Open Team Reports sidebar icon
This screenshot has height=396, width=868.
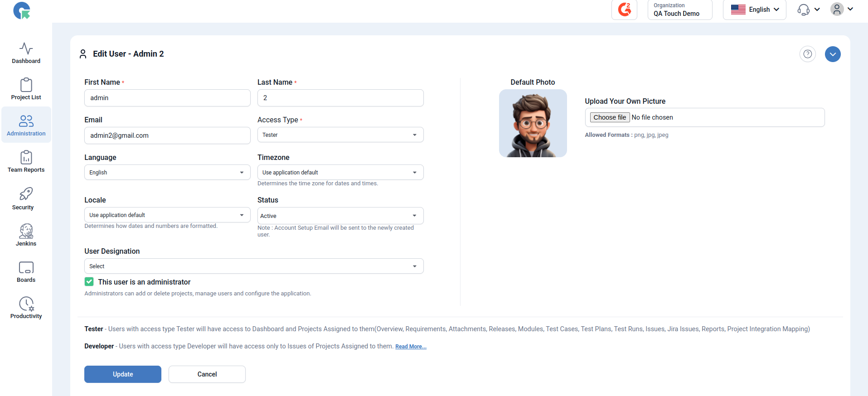[26, 157]
